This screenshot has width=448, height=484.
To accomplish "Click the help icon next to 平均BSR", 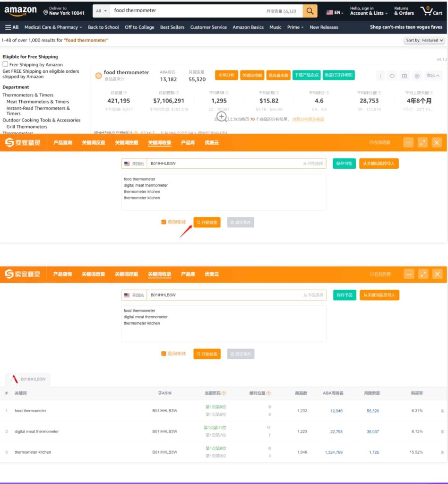I will pyautogui.click(x=227, y=93).
